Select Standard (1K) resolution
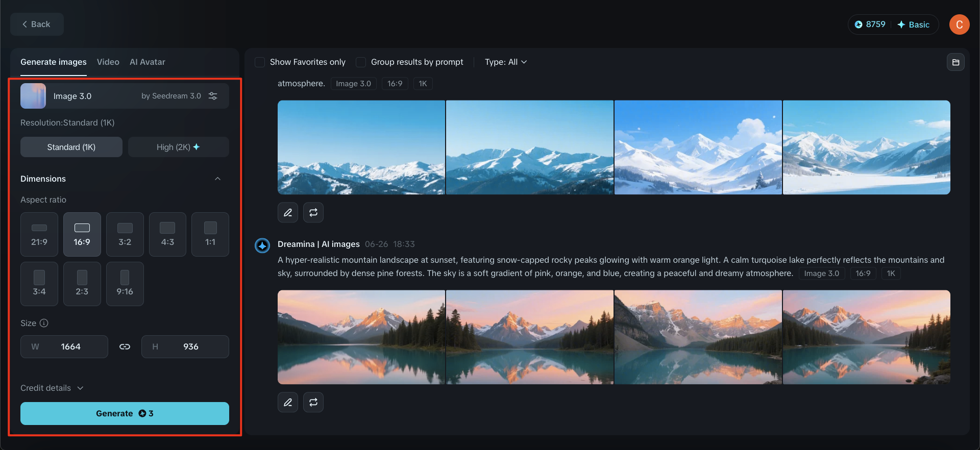980x450 pixels. click(71, 147)
